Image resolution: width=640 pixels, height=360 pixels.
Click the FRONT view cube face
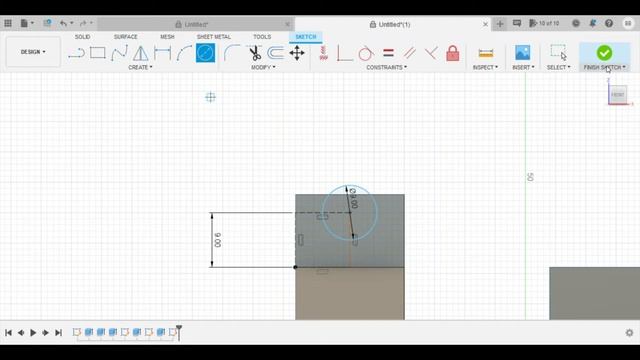pos(618,95)
